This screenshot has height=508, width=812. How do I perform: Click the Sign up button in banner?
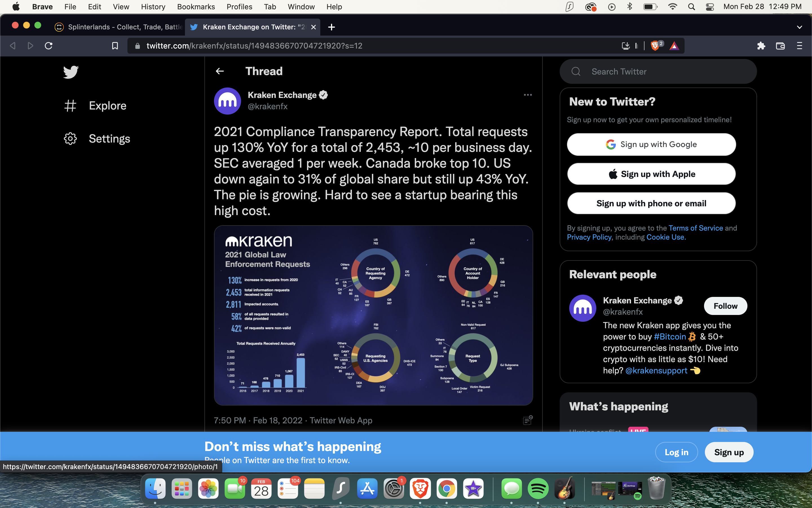[x=729, y=452]
